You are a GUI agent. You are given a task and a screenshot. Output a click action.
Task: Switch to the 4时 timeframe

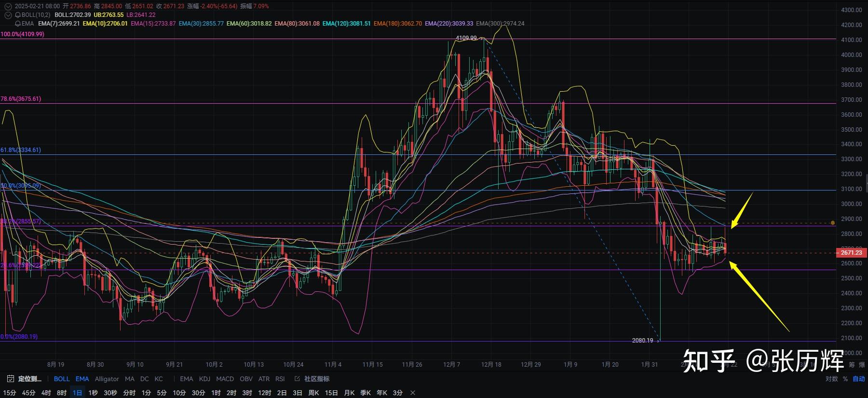coord(46,393)
